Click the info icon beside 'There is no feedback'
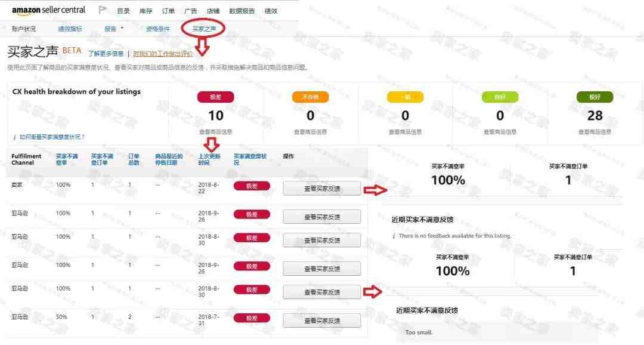This screenshot has height=345, width=644. [x=394, y=236]
